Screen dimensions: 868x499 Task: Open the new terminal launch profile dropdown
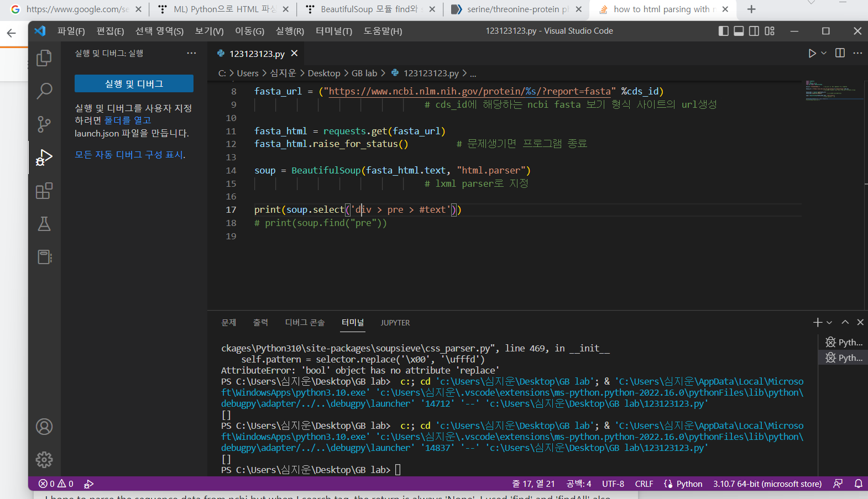[829, 323]
